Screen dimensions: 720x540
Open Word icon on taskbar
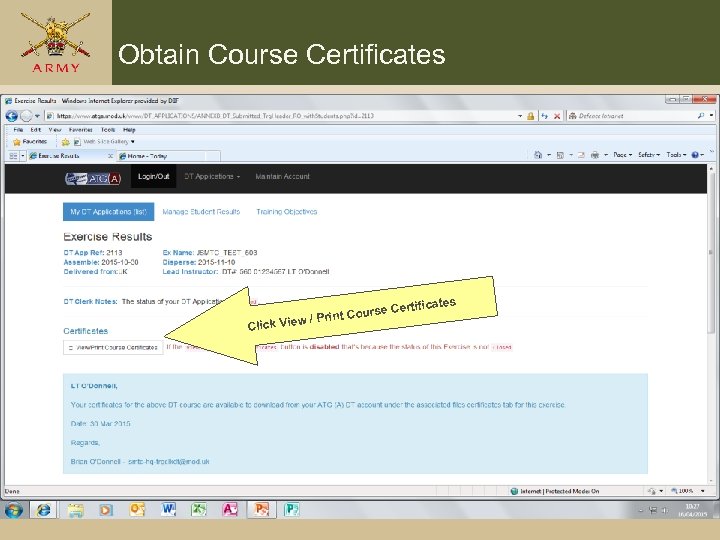tap(169, 510)
